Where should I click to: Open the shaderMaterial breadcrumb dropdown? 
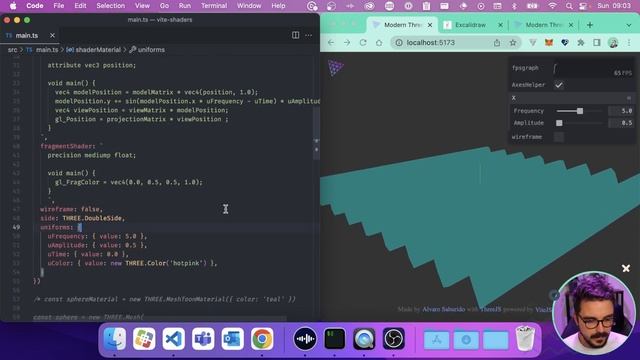pos(98,50)
